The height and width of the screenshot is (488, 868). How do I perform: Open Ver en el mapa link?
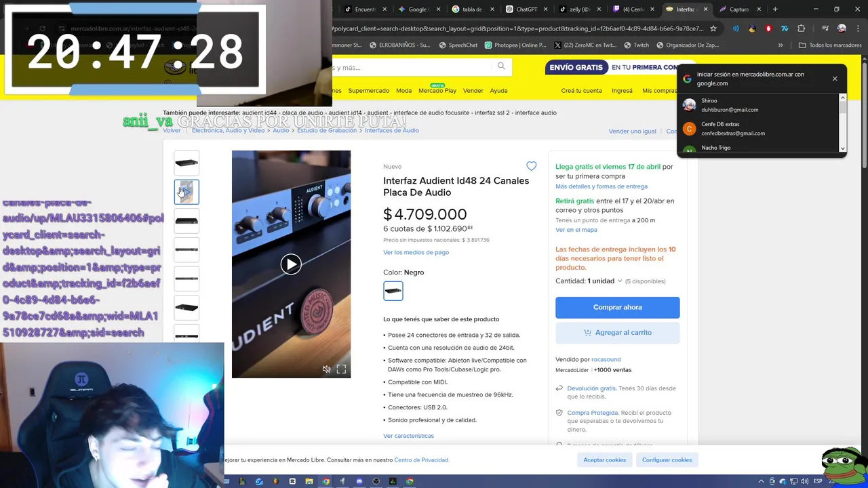576,230
